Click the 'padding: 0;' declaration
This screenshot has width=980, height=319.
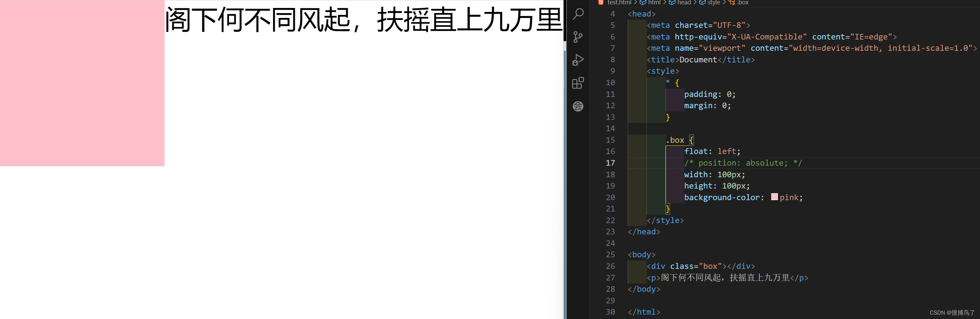[x=710, y=94]
